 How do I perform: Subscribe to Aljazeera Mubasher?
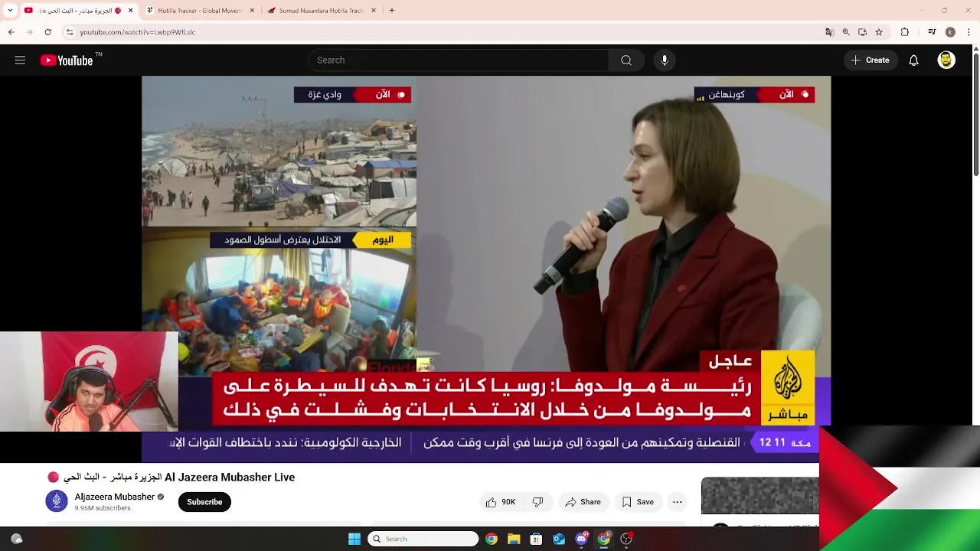pyautogui.click(x=204, y=502)
